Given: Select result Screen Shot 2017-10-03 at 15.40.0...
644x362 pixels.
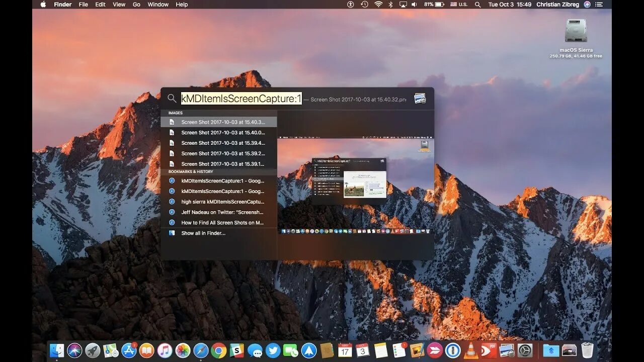Looking at the screenshot, I should tap(219, 132).
